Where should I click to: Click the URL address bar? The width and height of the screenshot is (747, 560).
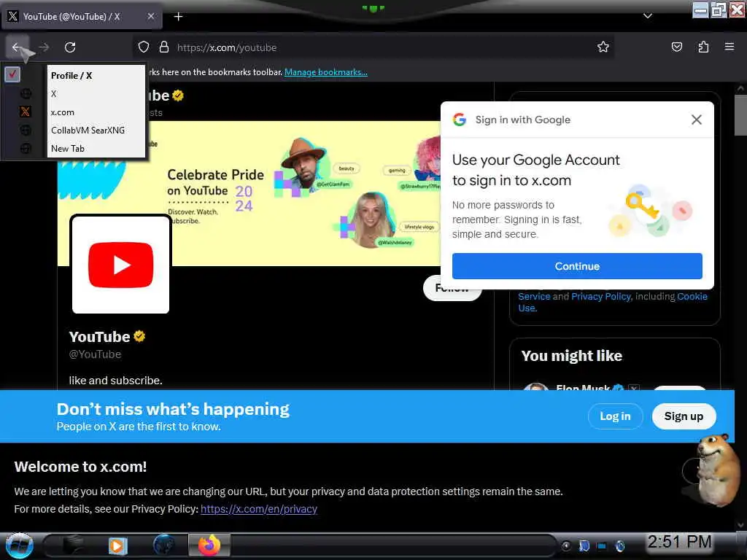click(x=373, y=47)
